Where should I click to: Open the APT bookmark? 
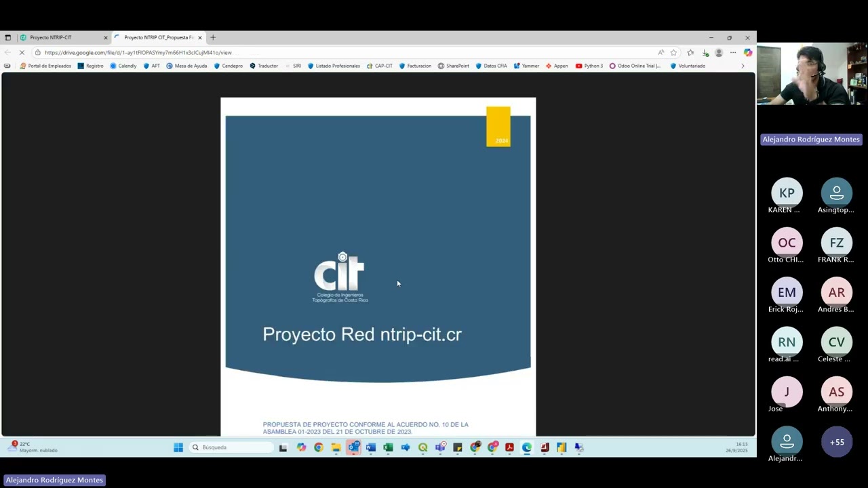tap(151, 66)
